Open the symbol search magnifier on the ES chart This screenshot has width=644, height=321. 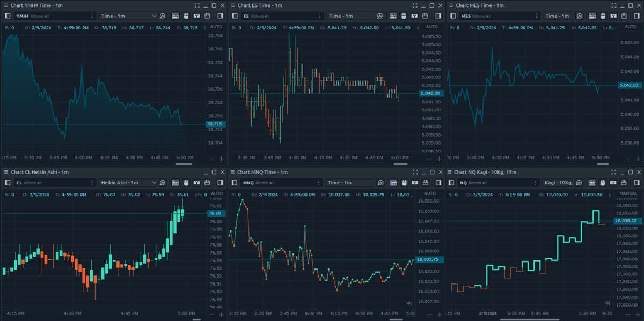[x=379, y=16]
